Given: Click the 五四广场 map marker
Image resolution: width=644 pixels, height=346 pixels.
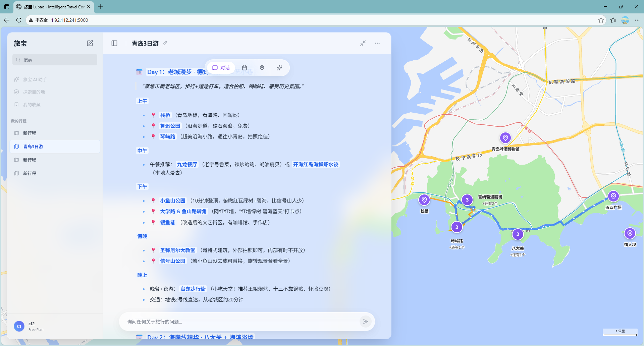Looking at the screenshot, I should [613, 196].
